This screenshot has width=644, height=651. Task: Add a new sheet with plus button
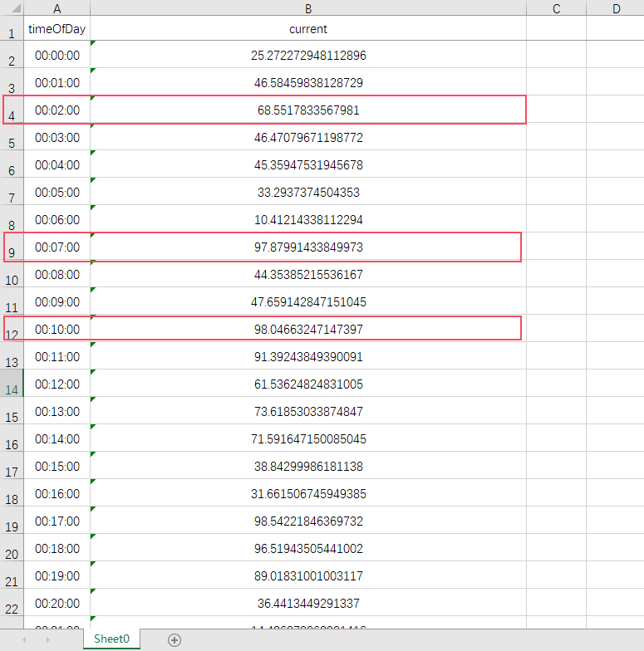(x=174, y=639)
